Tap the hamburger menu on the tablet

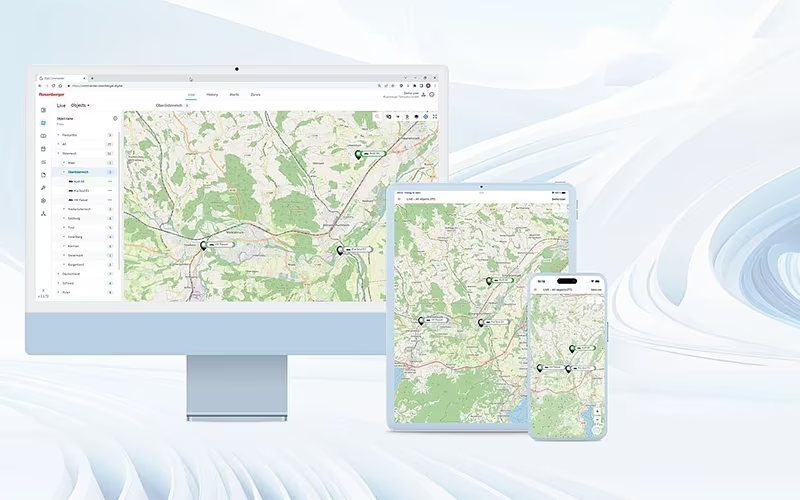coord(399,199)
